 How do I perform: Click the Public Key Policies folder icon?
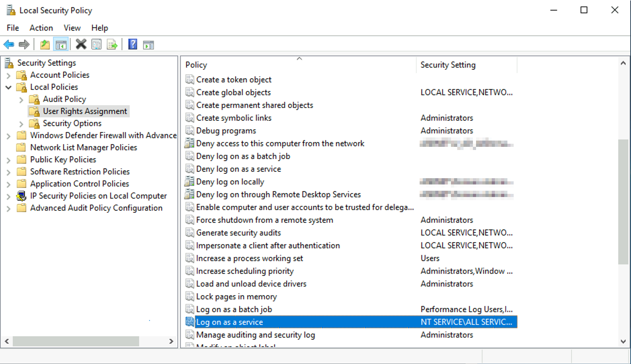coord(21,159)
